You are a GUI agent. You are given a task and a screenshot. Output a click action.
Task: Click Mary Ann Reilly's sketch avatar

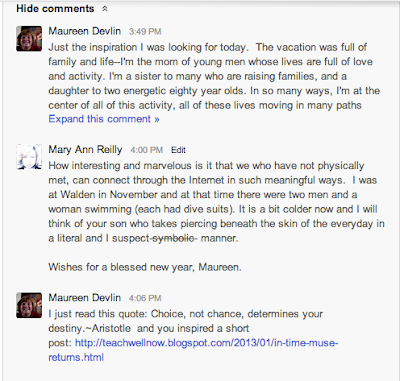(x=29, y=157)
